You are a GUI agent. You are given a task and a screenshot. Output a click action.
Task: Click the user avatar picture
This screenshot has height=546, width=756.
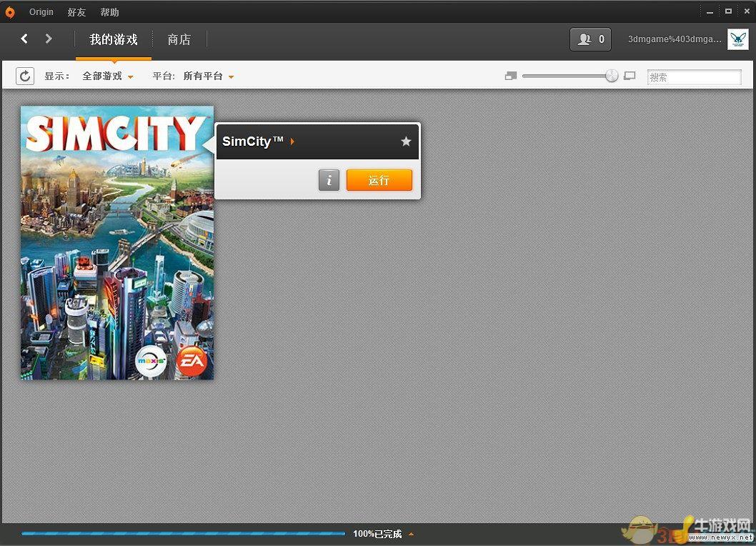coord(737,39)
